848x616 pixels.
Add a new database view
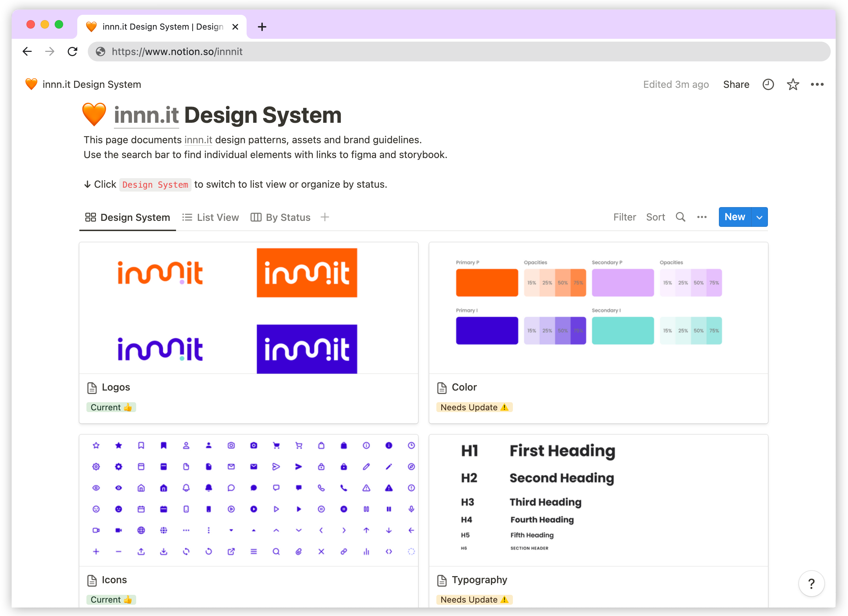pos(325,217)
